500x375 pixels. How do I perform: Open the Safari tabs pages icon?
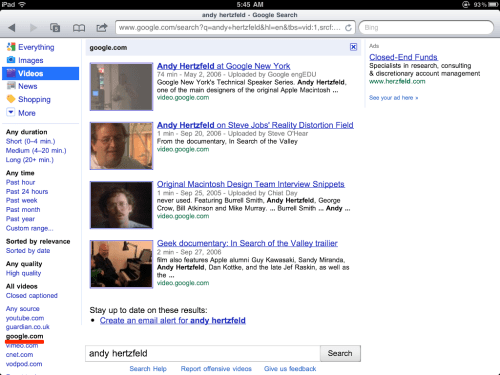[x=55, y=27]
